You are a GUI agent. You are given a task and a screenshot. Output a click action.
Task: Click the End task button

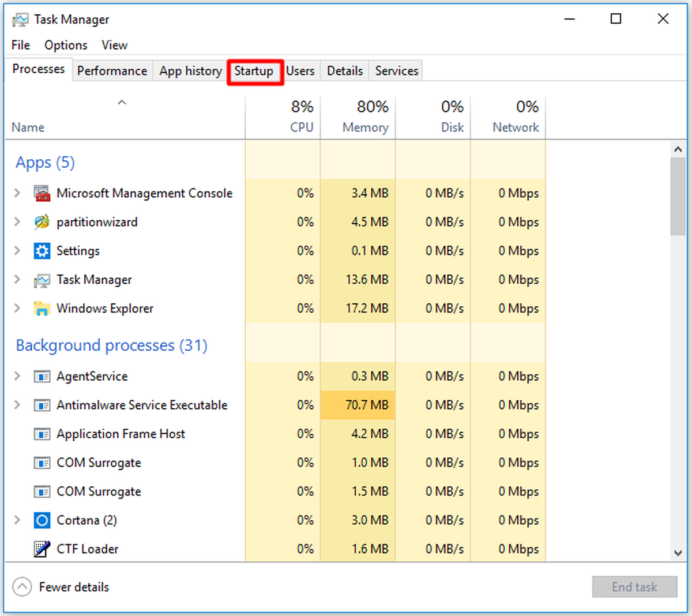[634, 587]
